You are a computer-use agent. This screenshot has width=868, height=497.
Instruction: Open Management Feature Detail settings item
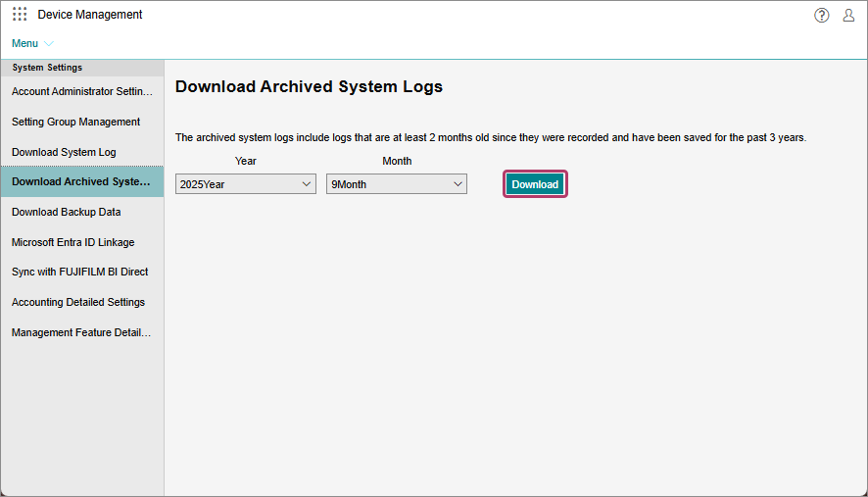[82, 332]
